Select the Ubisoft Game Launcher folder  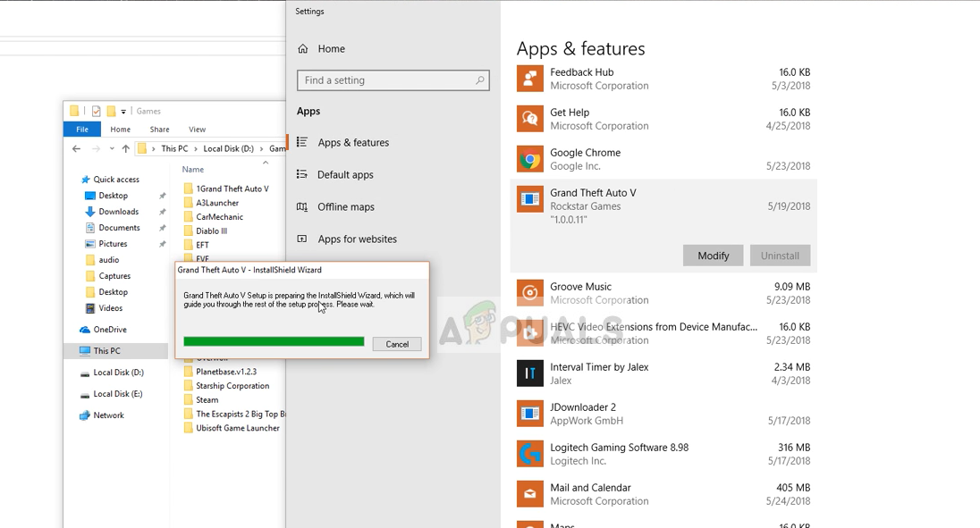(x=238, y=428)
